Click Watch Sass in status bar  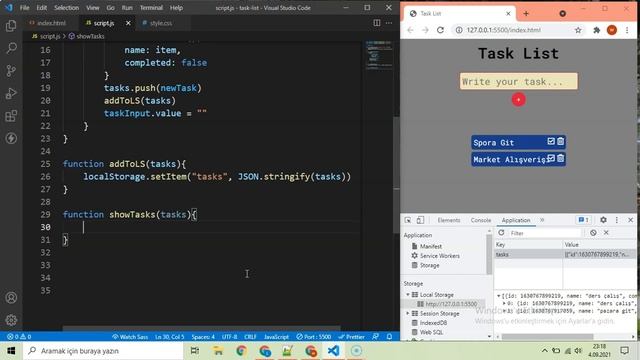(130, 337)
